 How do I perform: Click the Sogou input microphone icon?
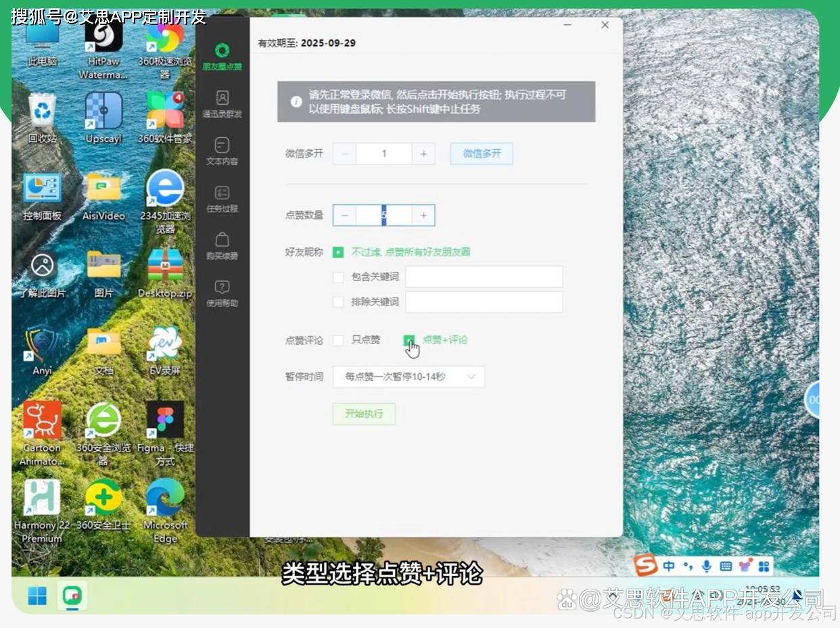[x=707, y=566]
